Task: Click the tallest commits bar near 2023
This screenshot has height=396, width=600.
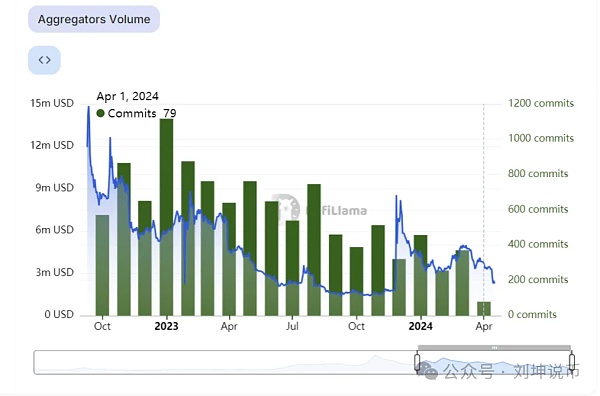Action: pos(166,217)
